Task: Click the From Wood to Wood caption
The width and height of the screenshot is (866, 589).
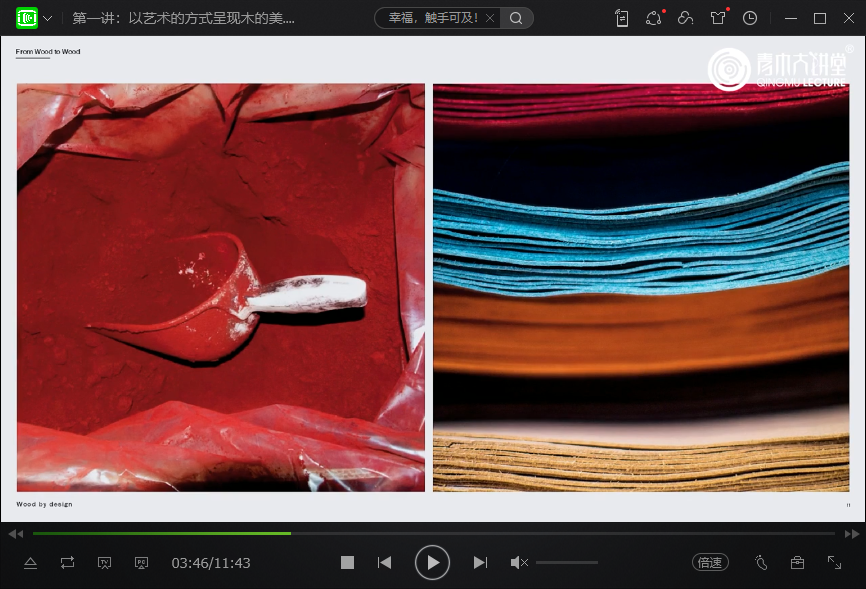Action: [x=48, y=51]
